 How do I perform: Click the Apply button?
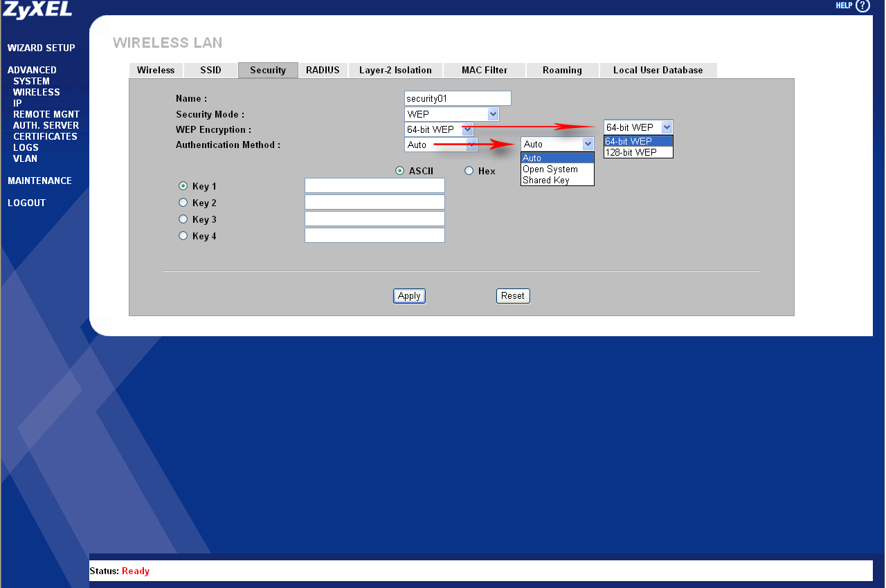[x=409, y=295]
